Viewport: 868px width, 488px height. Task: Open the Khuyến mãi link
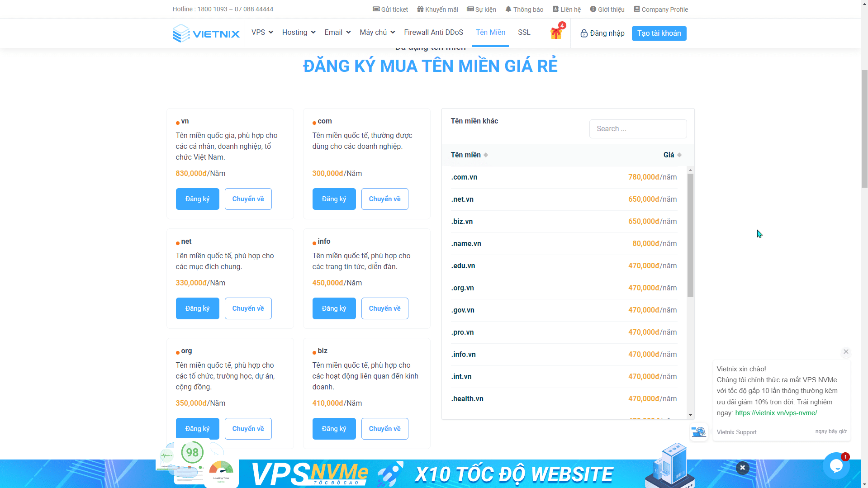pos(437,9)
